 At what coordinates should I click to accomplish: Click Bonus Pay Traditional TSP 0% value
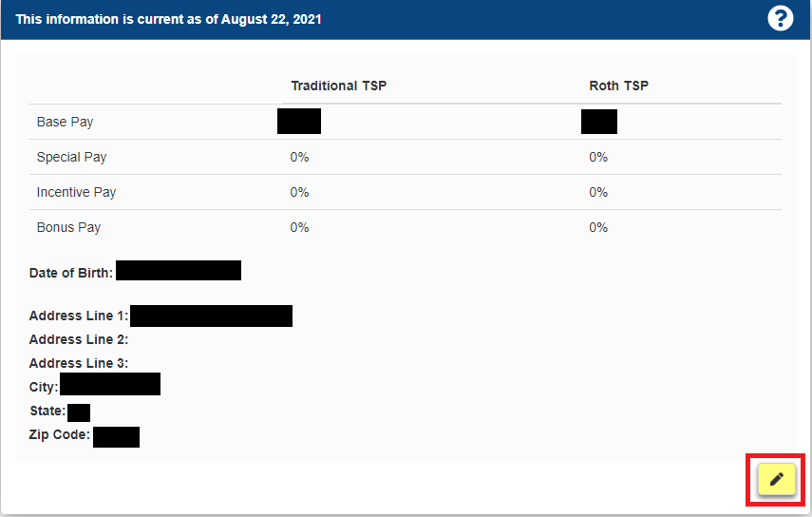[299, 227]
